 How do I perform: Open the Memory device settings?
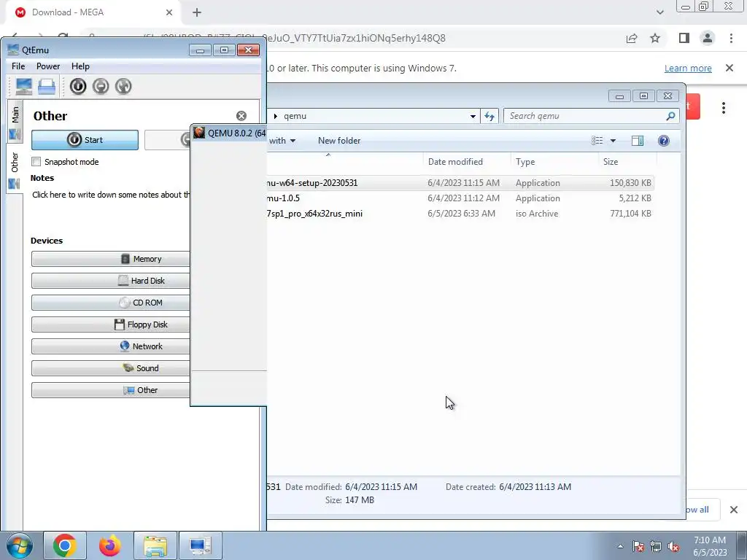click(x=111, y=259)
